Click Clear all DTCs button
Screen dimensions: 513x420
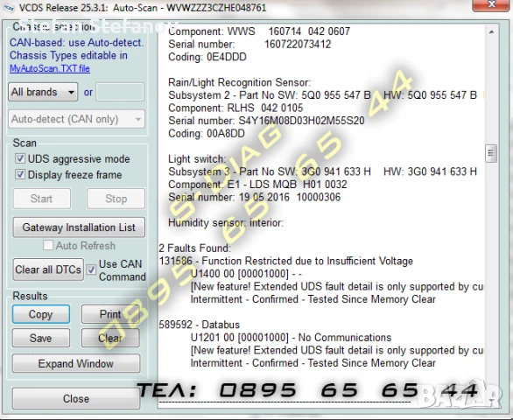click(x=48, y=269)
